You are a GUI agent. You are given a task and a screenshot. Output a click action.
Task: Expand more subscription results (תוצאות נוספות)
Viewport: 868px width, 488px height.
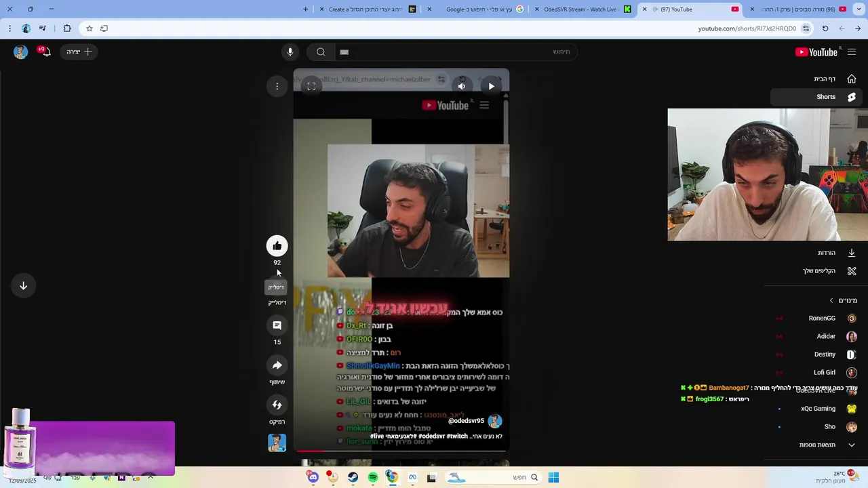coord(816,445)
